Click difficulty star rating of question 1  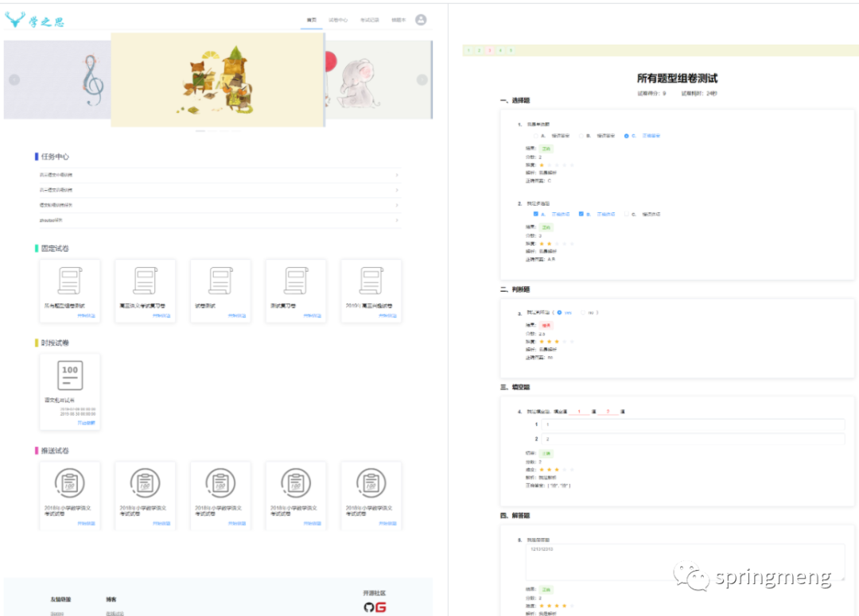click(557, 165)
